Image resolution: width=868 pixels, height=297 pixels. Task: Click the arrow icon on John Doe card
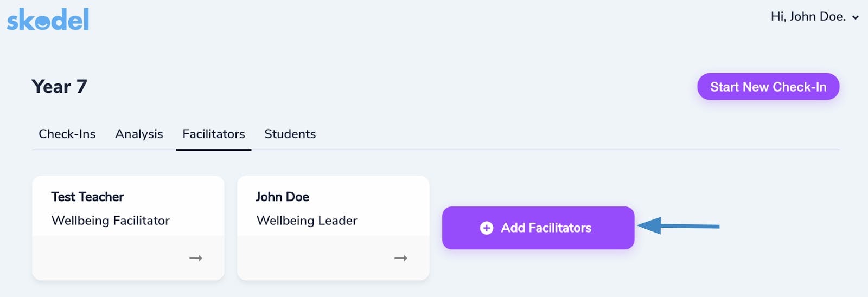pyautogui.click(x=401, y=259)
